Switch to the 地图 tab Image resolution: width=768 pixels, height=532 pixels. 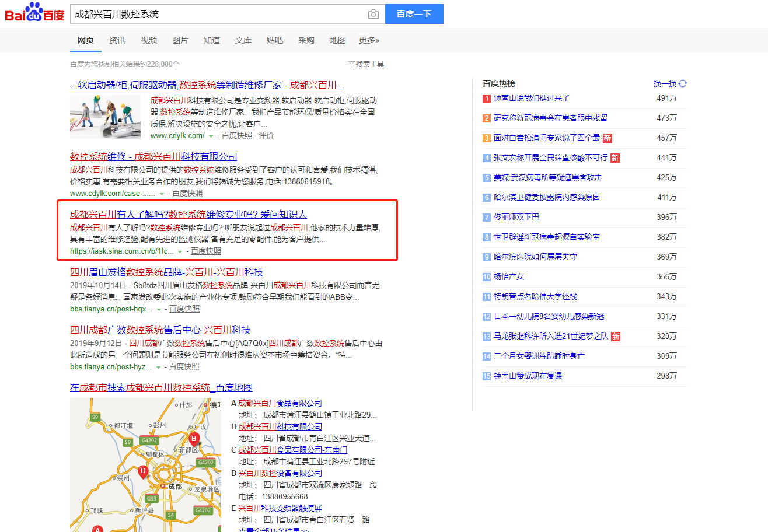(338, 40)
